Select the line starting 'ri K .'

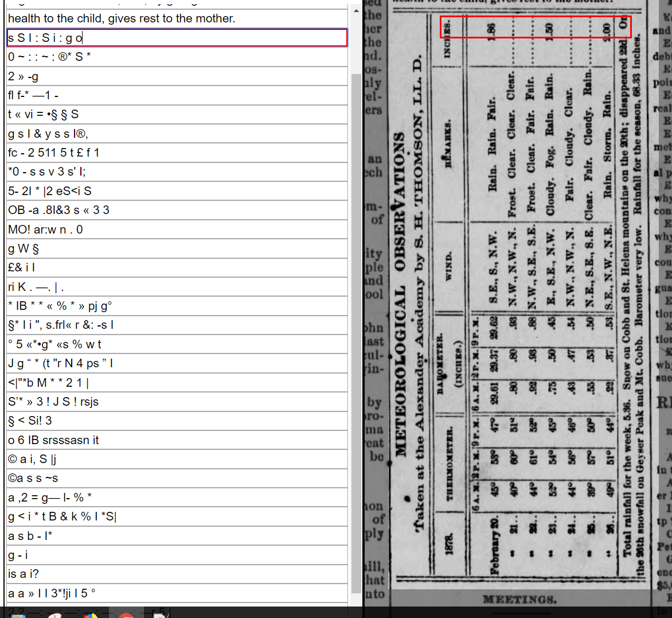(x=177, y=287)
